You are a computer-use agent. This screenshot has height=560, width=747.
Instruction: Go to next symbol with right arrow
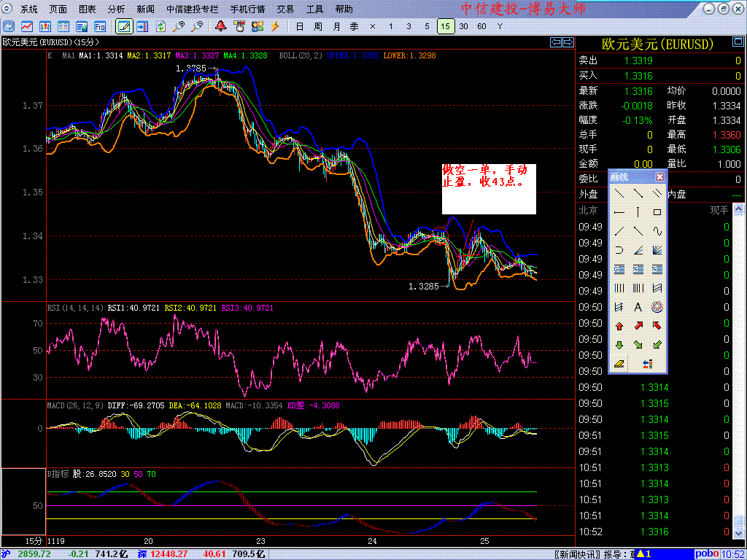pyautogui.click(x=568, y=42)
